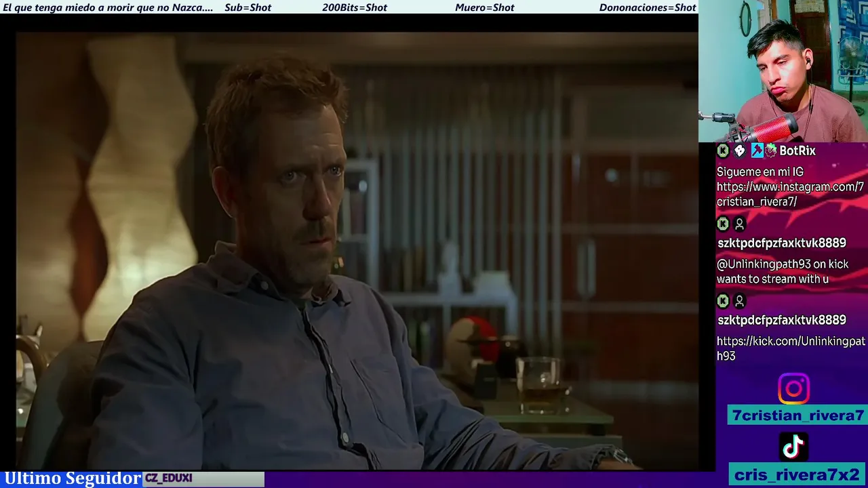The image size is (868, 488).
Task: Click the 'Muero=Shot' ticker text
Action: click(485, 7)
